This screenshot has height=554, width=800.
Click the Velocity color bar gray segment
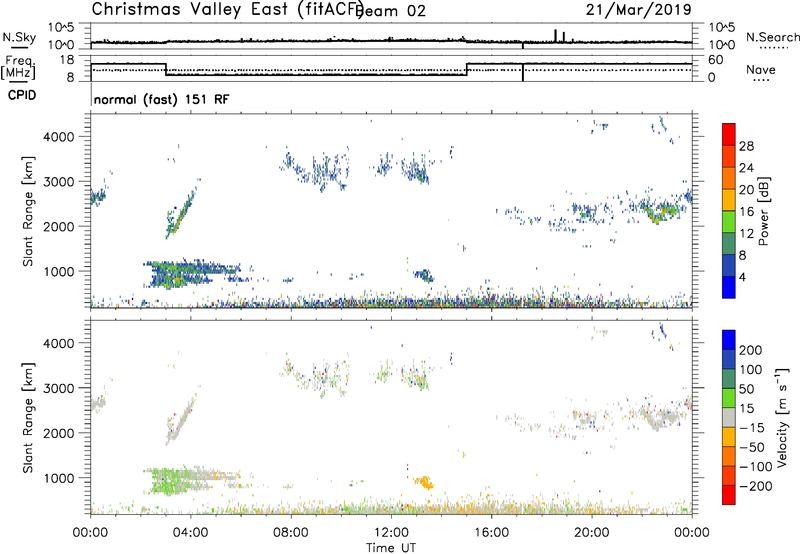click(x=728, y=418)
